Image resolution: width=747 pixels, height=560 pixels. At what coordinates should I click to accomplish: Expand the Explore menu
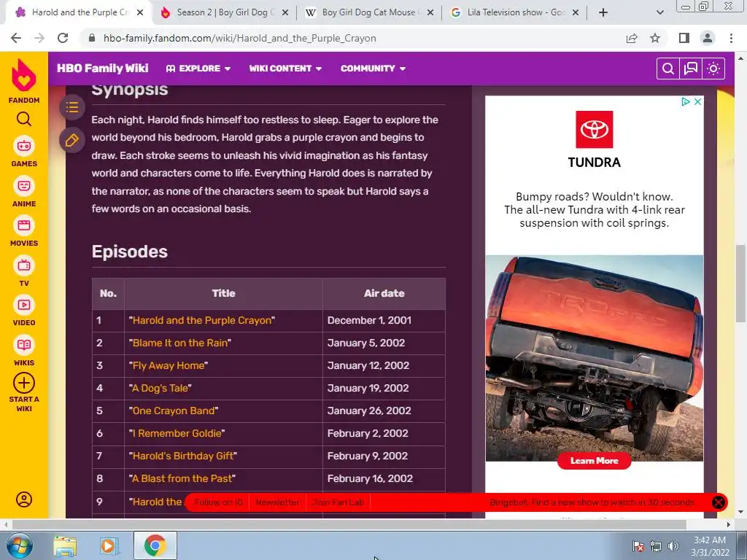pos(198,69)
